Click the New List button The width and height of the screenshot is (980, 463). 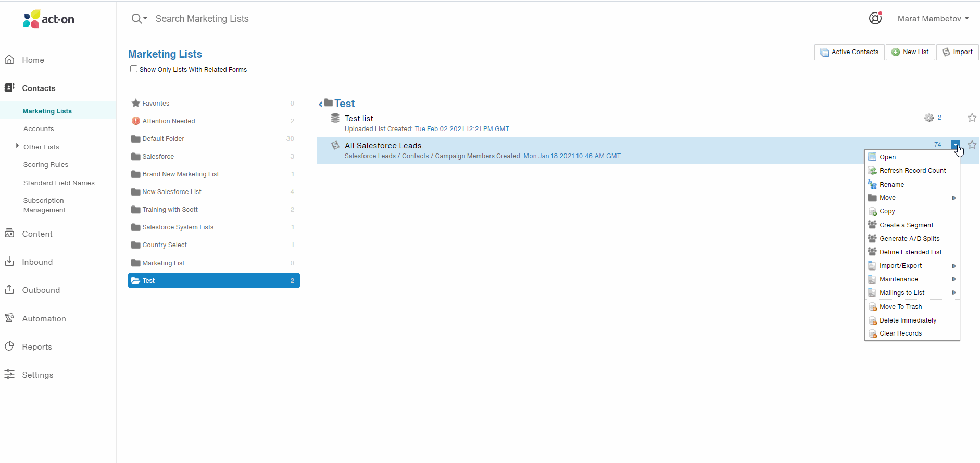point(910,52)
